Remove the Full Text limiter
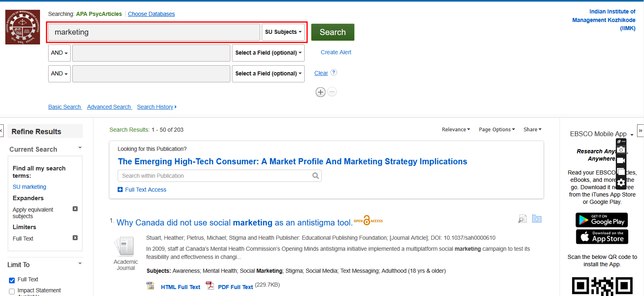Screen dimensions: 644x296 75,238
